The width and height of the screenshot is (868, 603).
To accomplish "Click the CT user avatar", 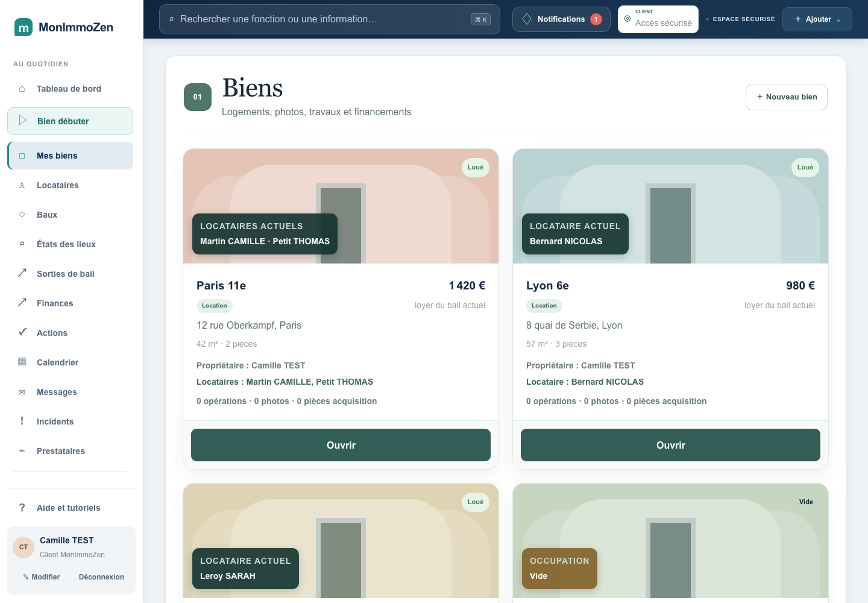I will [x=24, y=547].
